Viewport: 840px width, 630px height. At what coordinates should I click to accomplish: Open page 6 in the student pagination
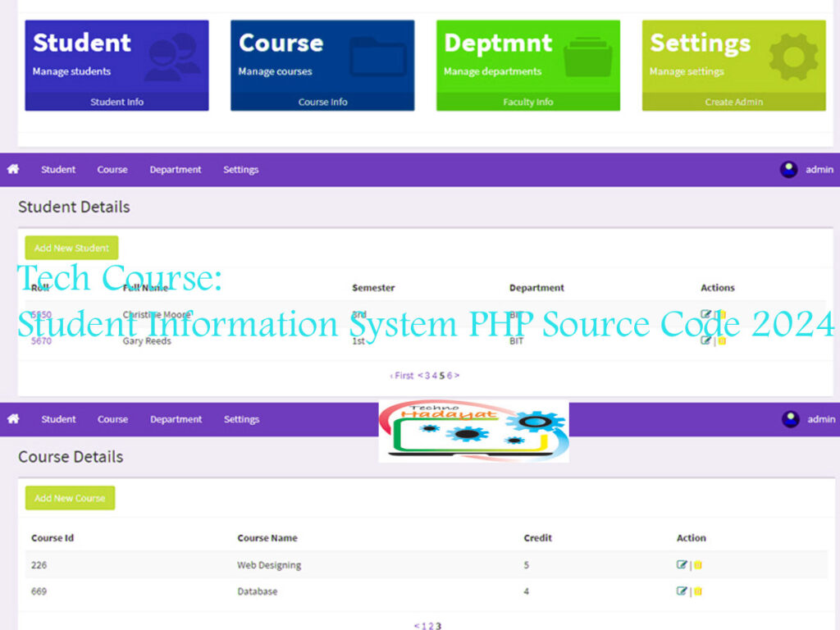point(451,375)
